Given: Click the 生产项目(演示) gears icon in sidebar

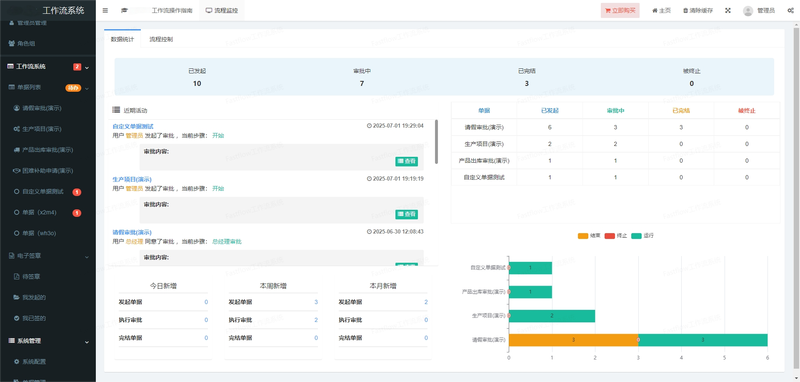Looking at the screenshot, I should coord(17,129).
